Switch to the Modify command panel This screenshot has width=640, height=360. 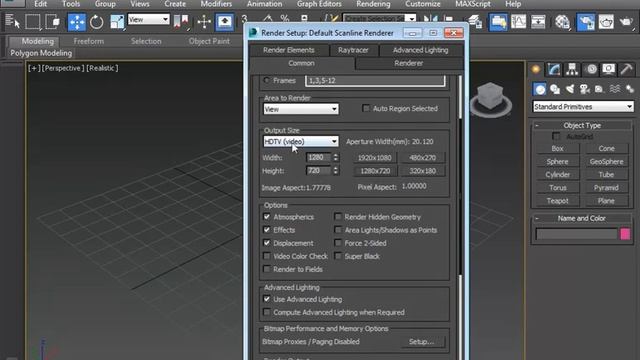[x=554, y=69]
